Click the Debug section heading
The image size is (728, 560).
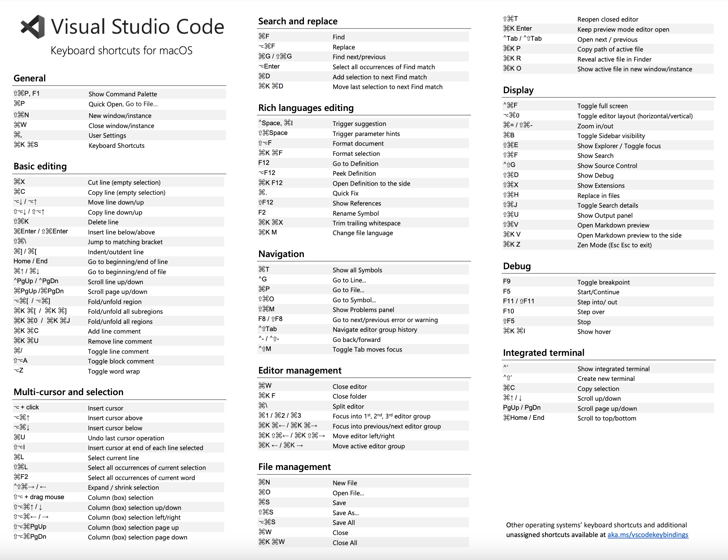click(517, 266)
